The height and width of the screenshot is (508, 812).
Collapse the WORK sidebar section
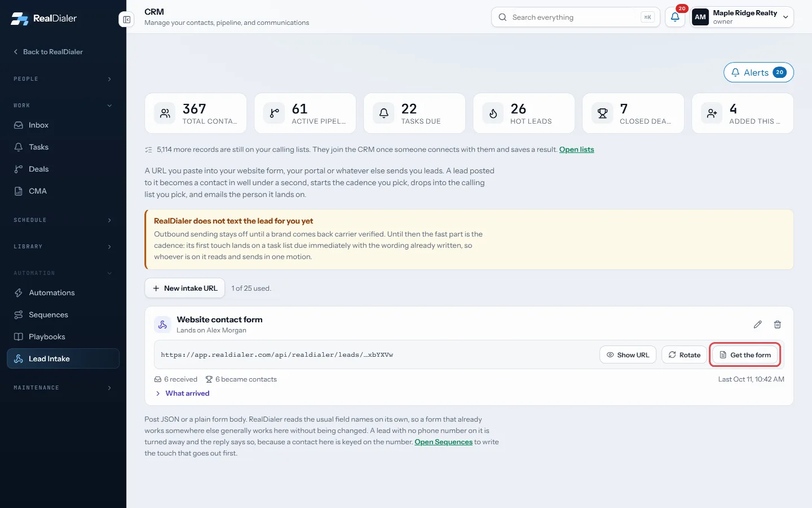(63, 106)
